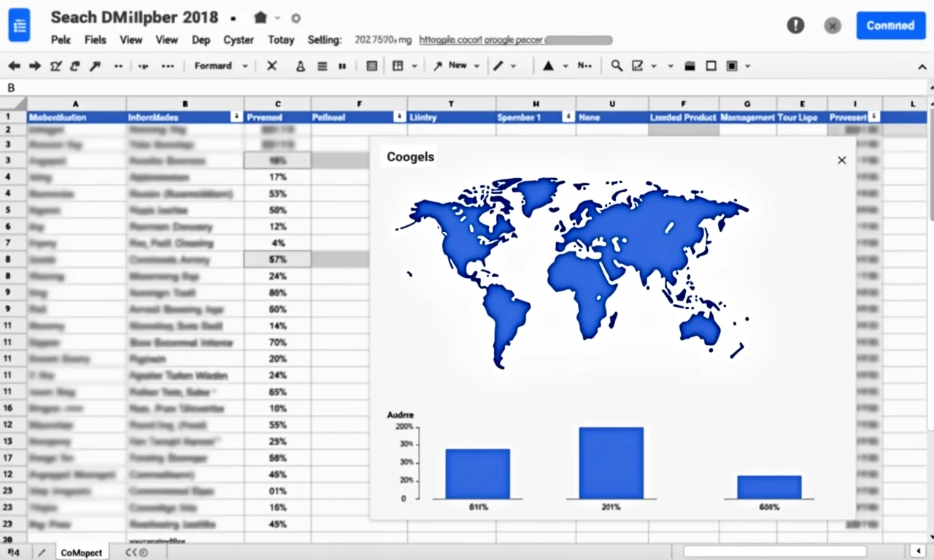
Task: Click the align lines icon in toolbar
Action: click(x=322, y=66)
